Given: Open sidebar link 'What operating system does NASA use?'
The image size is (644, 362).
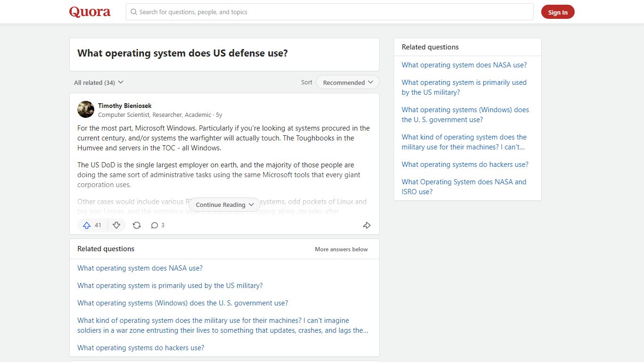Looking at the screenshot, I should point(464,65).
